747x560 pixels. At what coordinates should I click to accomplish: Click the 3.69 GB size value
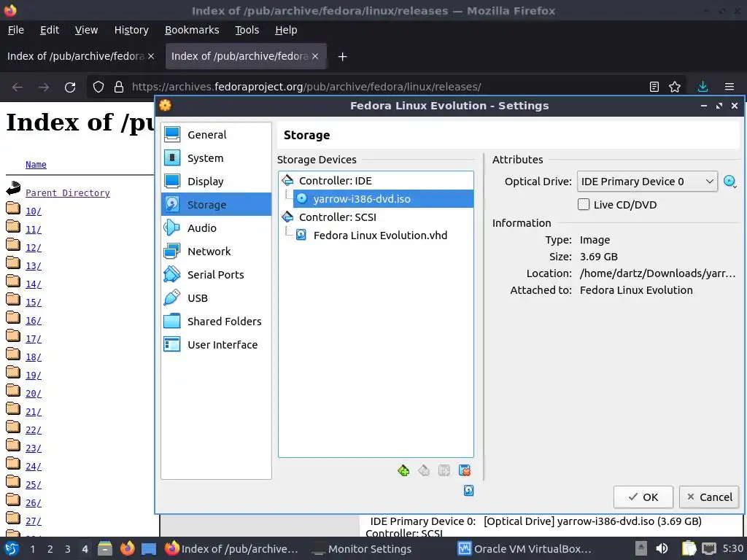tap(598, 257)
